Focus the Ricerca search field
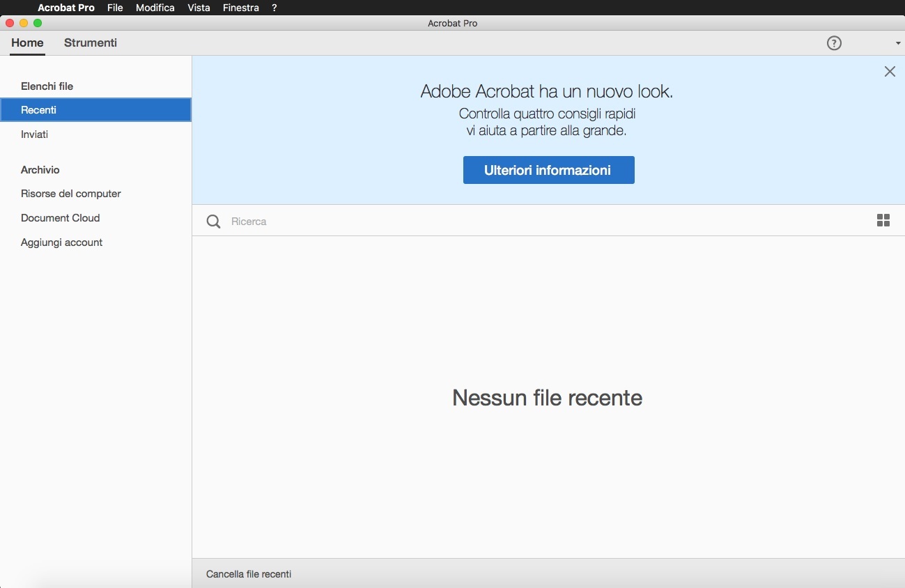 (547, 222)
